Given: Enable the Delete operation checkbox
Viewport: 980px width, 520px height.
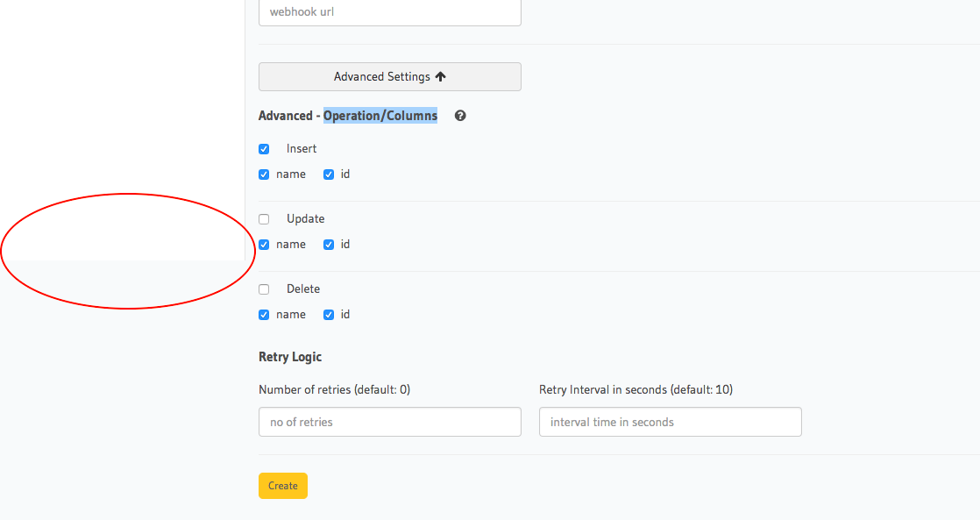Looking at the screenshot, I should (264, 288).
